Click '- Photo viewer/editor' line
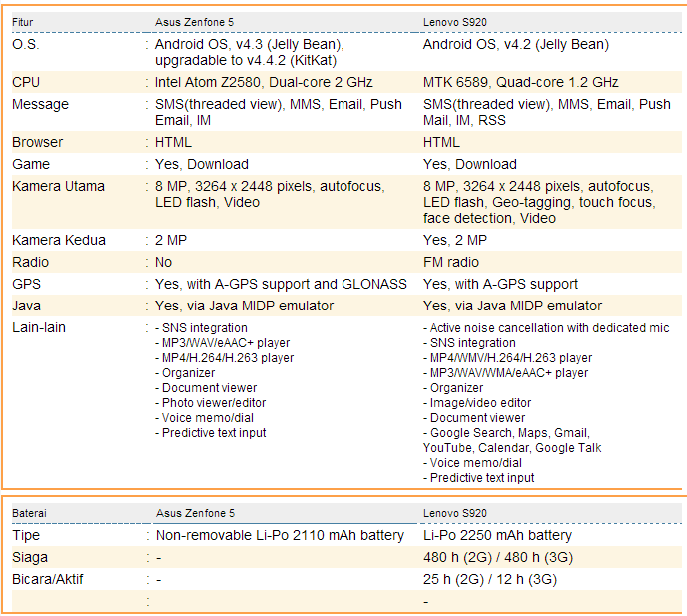 [x=211, y=403]
